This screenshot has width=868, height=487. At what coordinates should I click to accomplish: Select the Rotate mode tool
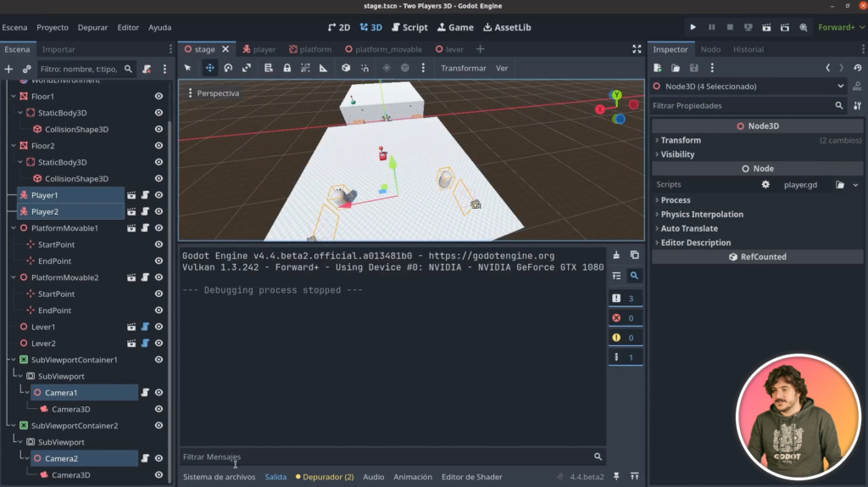(x=228, y=68)
